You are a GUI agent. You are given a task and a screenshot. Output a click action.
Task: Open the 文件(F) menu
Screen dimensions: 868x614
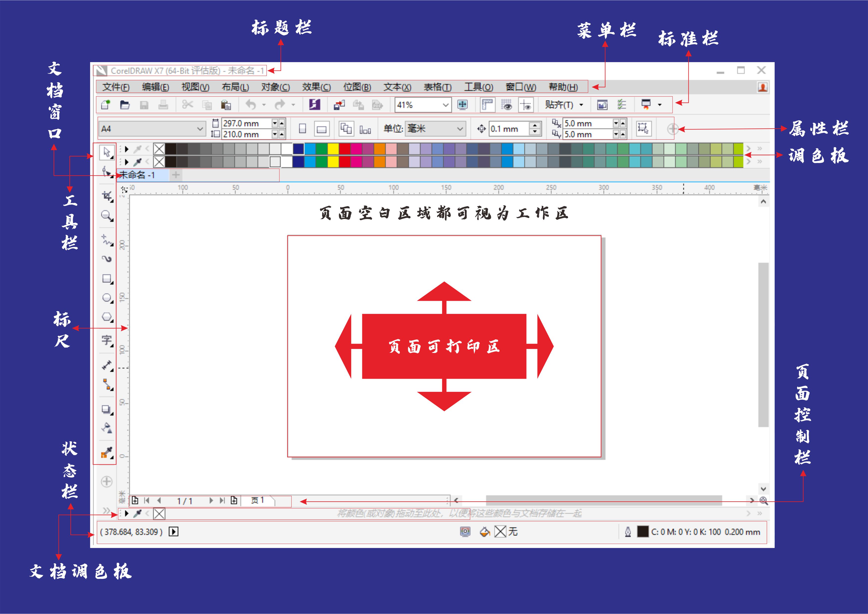(116, 87)
